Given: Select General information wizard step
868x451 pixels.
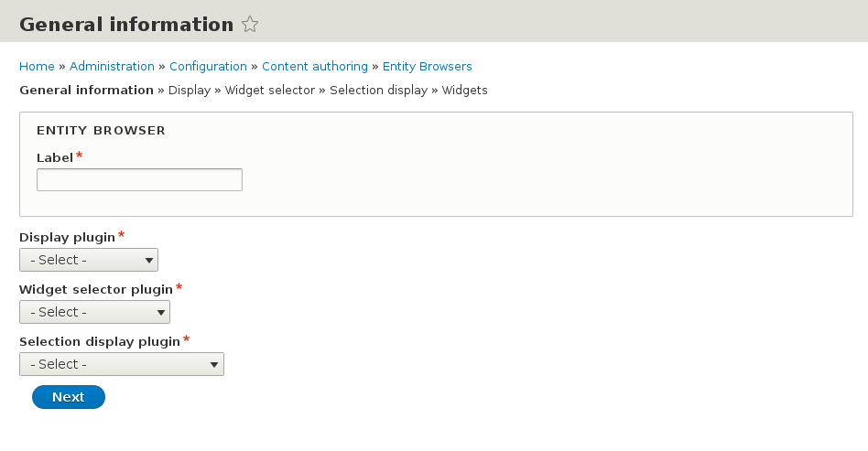Looking at the screenshot, I should pyautogui.click(x=86, y=91).
